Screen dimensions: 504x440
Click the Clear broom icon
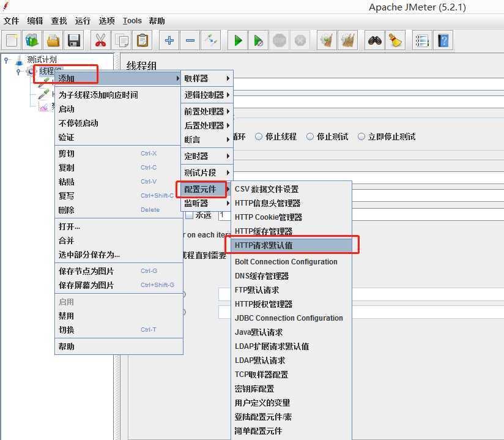327,40
